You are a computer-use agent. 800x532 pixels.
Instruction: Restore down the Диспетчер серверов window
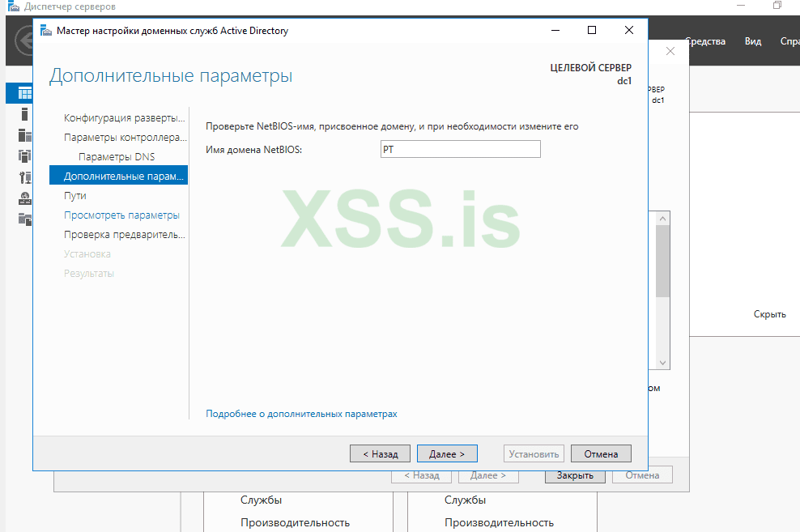tap(777, 5)
